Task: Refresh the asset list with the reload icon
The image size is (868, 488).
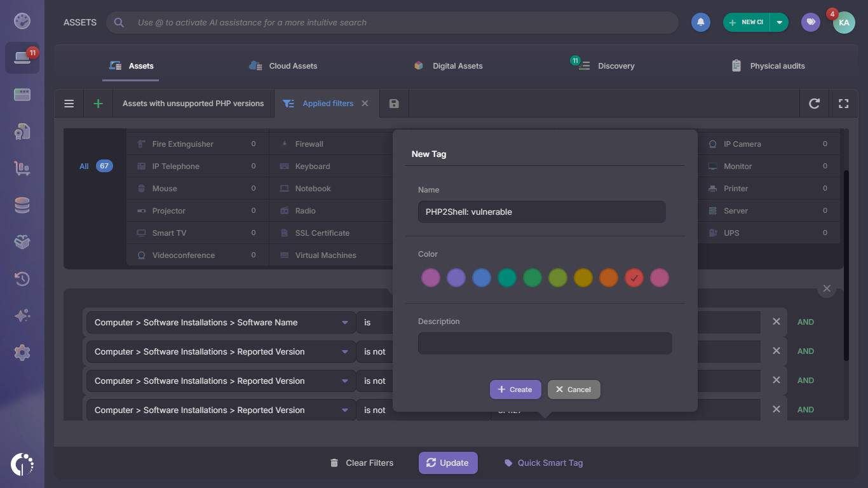Action: coord(814,104)
